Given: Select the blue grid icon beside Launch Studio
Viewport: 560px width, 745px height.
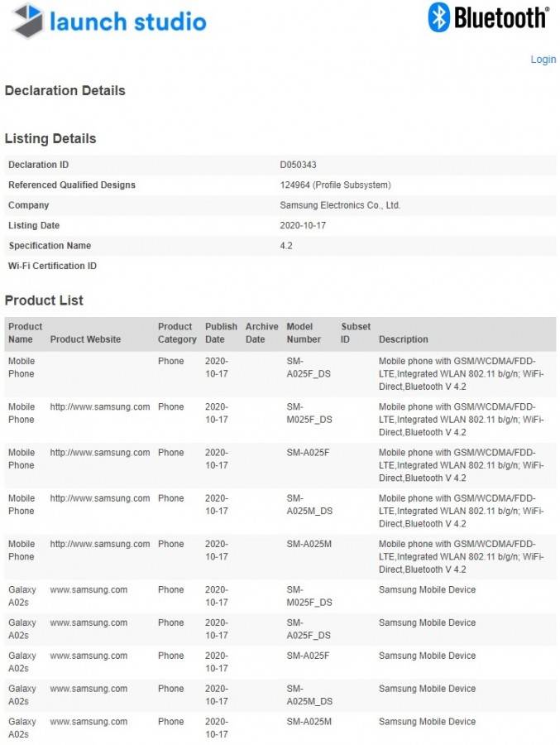Looking at the screenshot, I should pos(27,21).
